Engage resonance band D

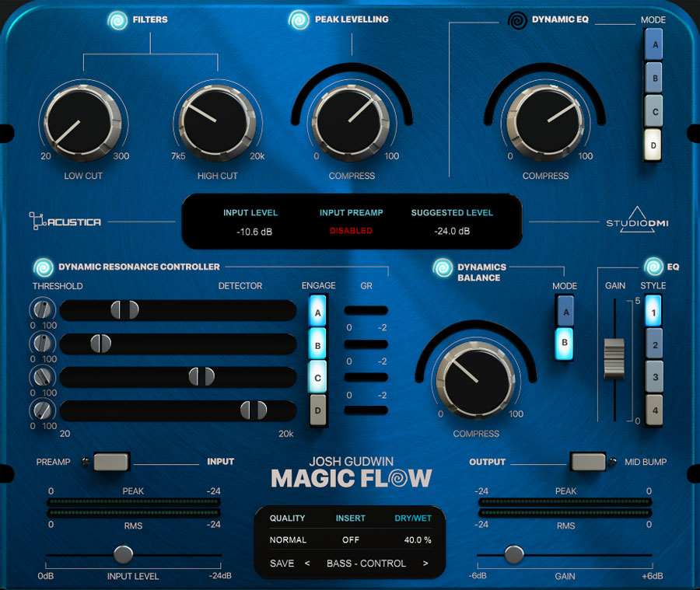click(x=318, y=410)
